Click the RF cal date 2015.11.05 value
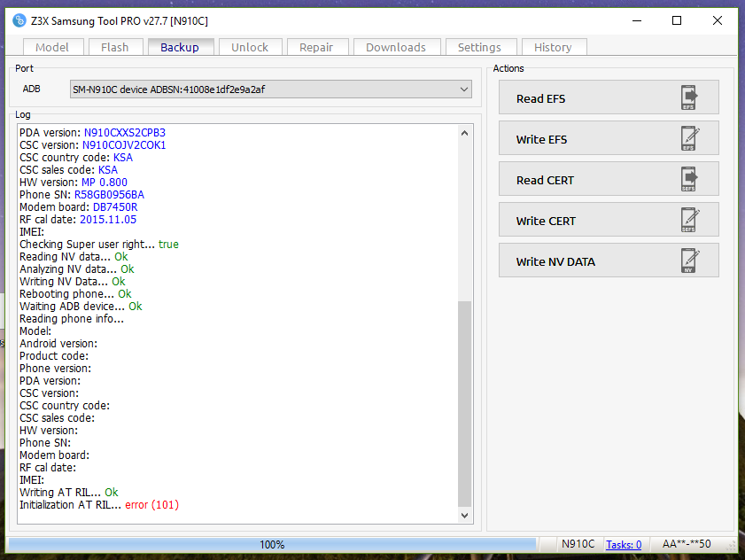Viewport: 745px width, 560px height. (x=108, y=220)
